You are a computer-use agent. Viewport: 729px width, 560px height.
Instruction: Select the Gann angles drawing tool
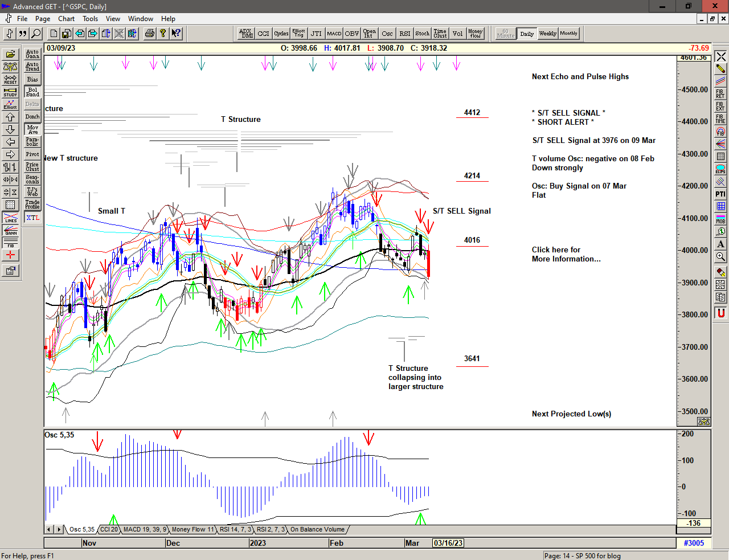pyautogui.click(x=10, y=230)
